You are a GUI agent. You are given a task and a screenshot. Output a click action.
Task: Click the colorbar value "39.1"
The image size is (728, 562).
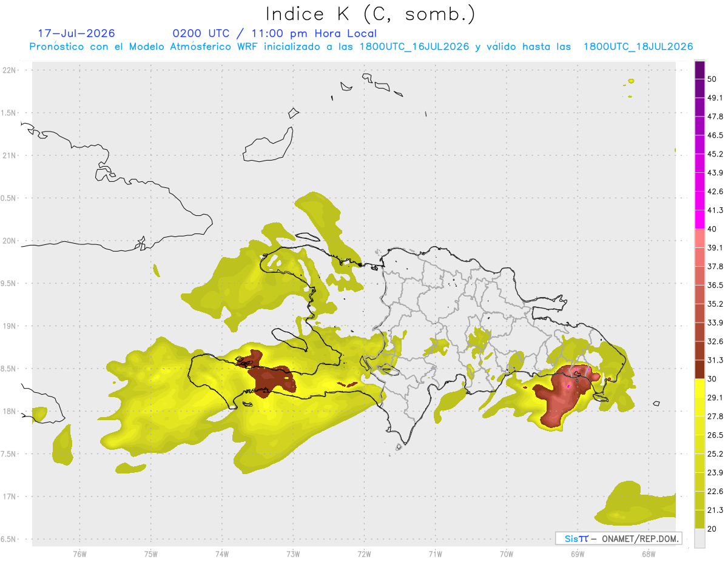coord(715,248)
